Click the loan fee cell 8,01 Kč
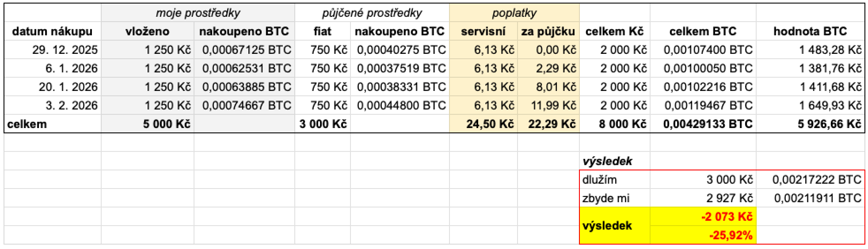The height and width of the screenshot is (249, 868). coord(556,87)
